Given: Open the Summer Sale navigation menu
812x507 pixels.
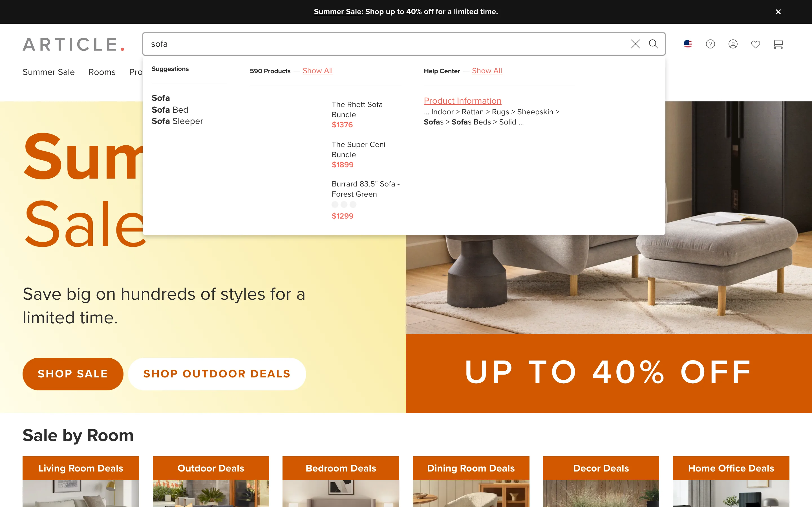Looking at the screenshot, I should [49, 72].
